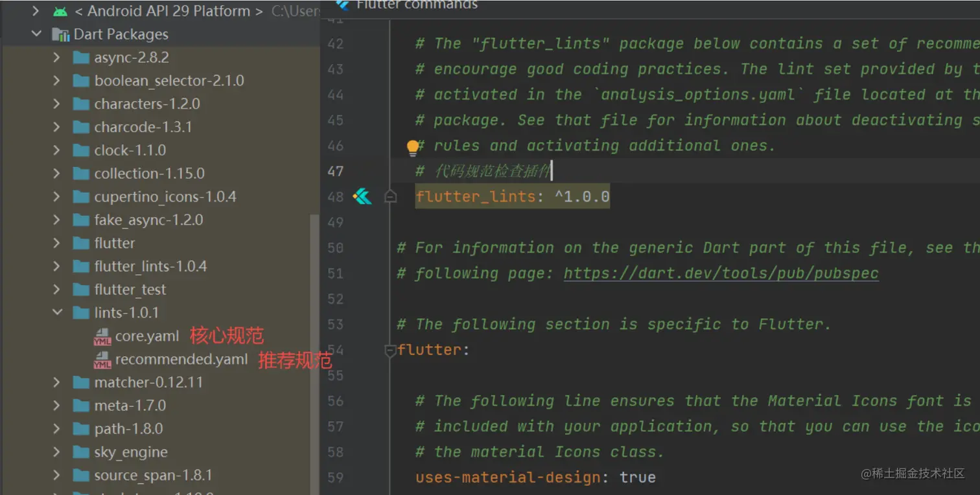Click line number 47 in gutter
980x495 pixels.
(335, 172)
